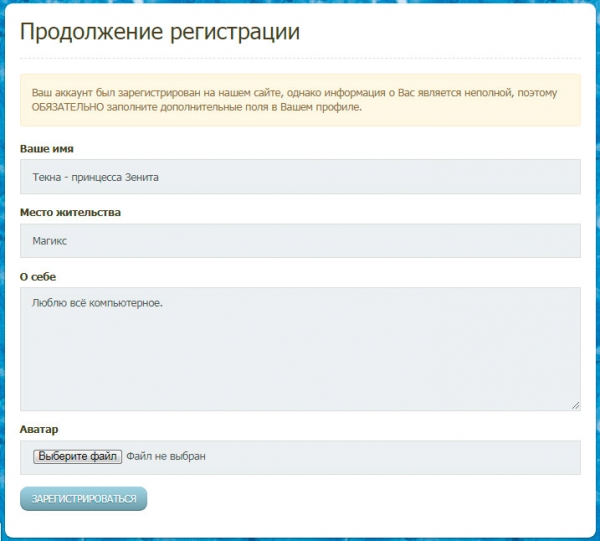600x541 pixels.
Task: Click inside the 'О себе' text area
Action: pyautogui.click(x=300, y=349)
